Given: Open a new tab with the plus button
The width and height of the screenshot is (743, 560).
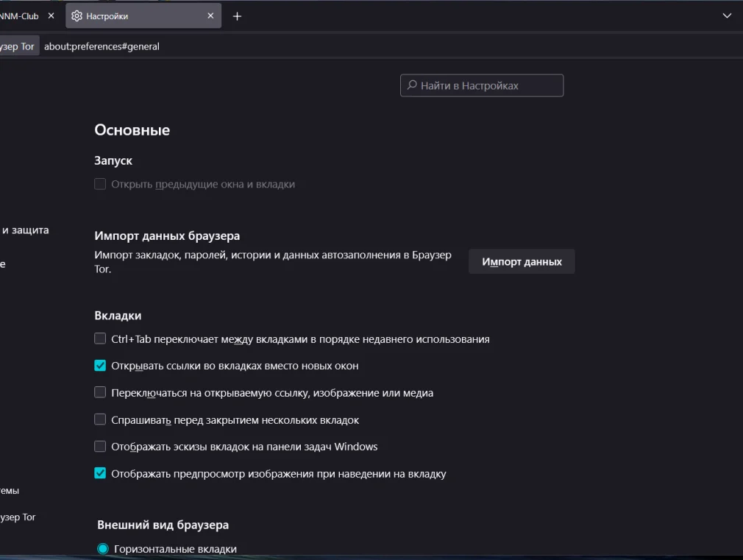Looking at the screenshot, I should click(237, 16).
